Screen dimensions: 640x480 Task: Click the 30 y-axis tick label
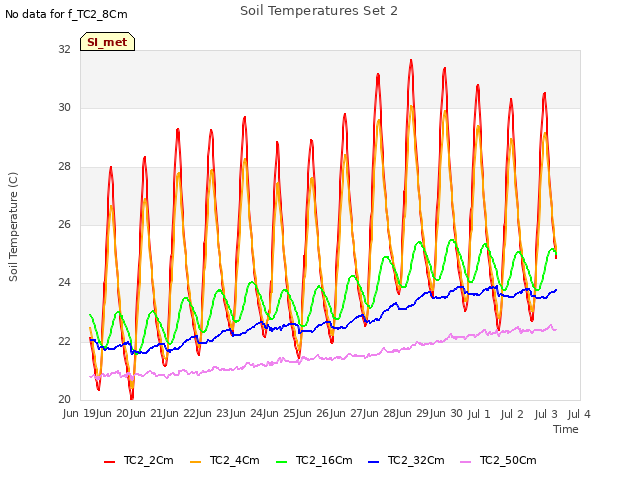click(x=64, y=107)
